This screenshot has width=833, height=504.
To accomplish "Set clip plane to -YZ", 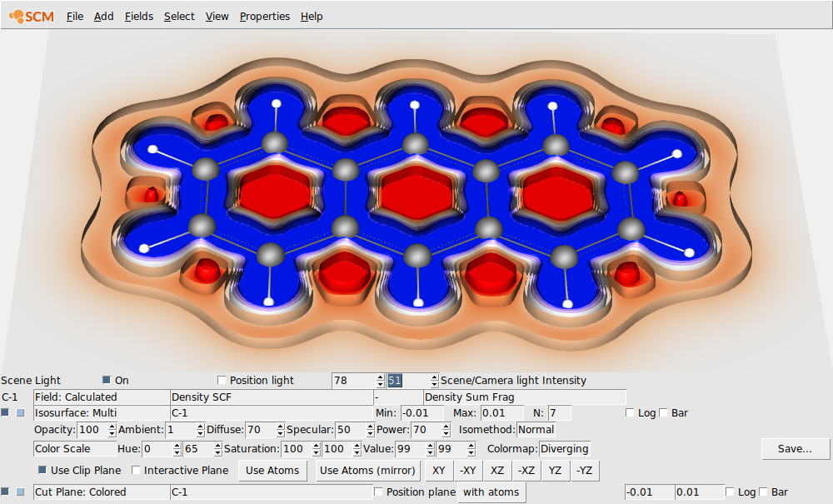I will 585,471.
